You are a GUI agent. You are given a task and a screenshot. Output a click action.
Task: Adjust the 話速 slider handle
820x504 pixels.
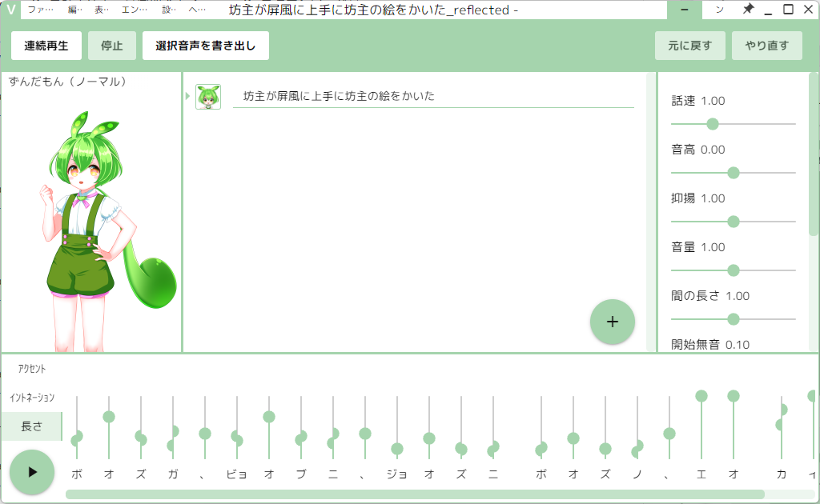click(x=712, y=124)
